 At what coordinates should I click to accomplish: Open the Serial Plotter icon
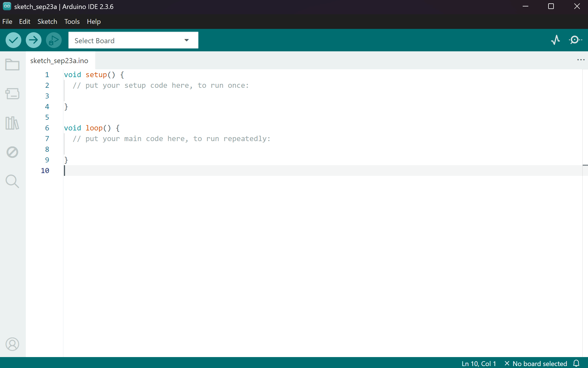pyautogui.click(x=555, y=40)
